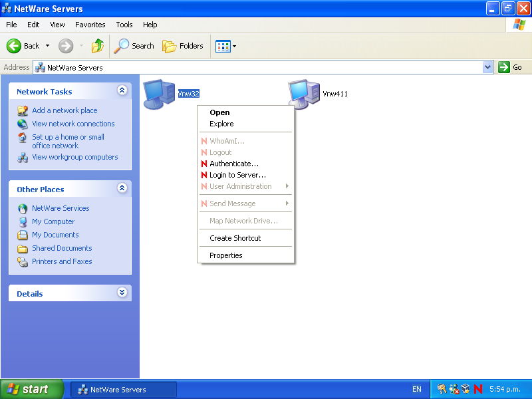This screenshot has width=532, height=399.
Task: Click the keys tray icon
Action: 442,389
